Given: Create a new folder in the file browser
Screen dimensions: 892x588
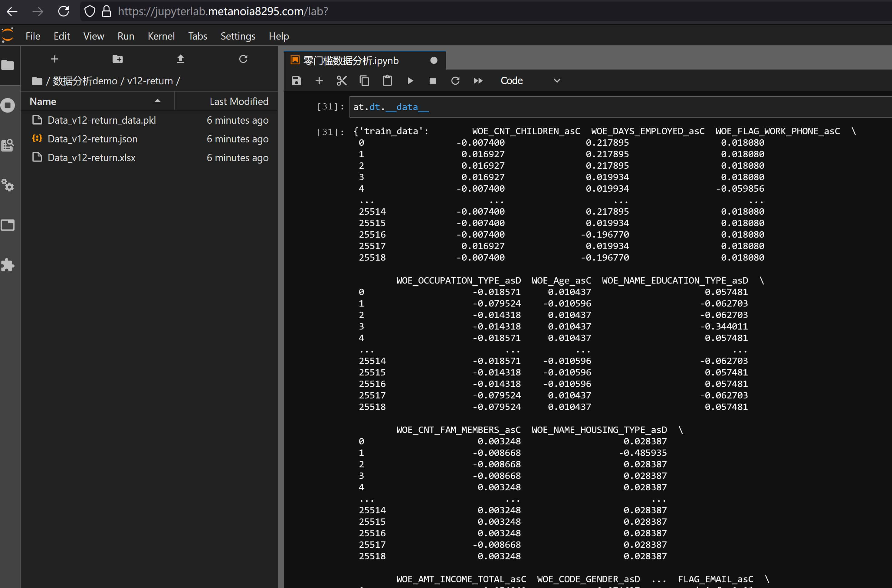Looking at the screenshot, I should [117, 59].
